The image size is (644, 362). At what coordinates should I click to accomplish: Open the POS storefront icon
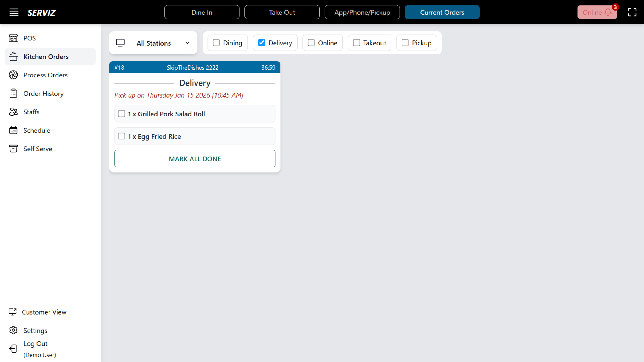click(x=13, y=38)
